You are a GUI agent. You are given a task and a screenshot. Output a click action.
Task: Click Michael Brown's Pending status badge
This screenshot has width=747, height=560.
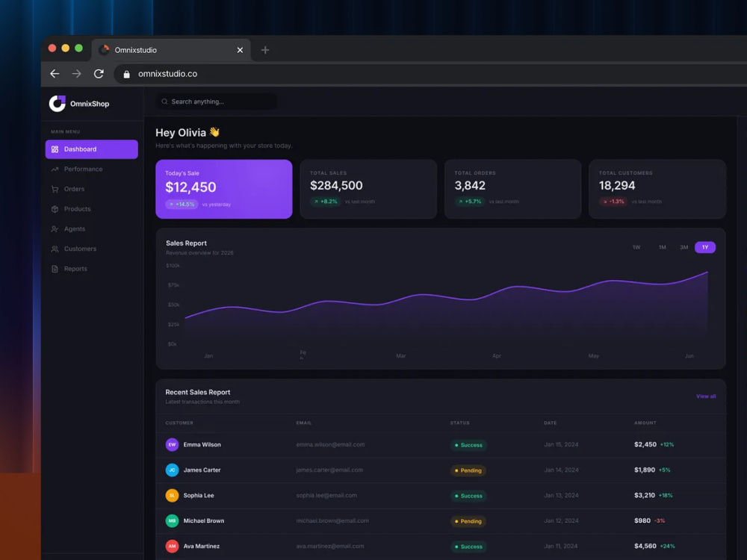(x=468, y=521)
